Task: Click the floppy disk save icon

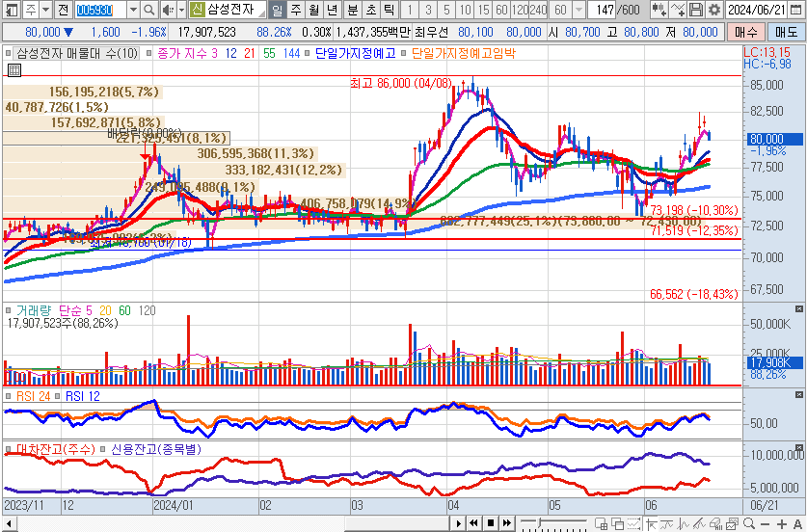Action: pos(697,10)
